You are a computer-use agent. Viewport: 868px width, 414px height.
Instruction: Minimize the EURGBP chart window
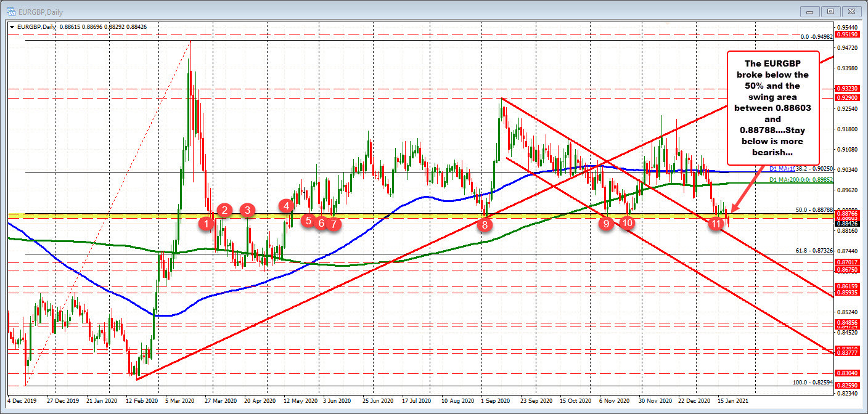pos(809,12)
